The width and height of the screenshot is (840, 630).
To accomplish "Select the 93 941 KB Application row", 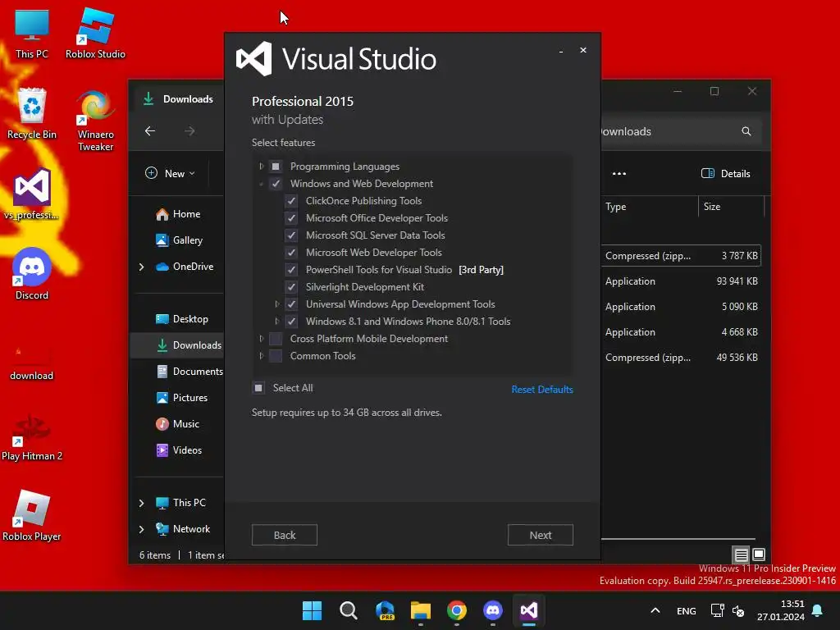I will tap(681, 281).
